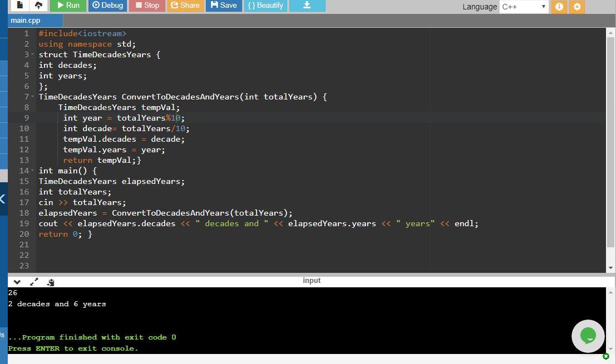616x364 pixels.
Task: Click 'using namespace std;' line
Action: tap(87, 44)
